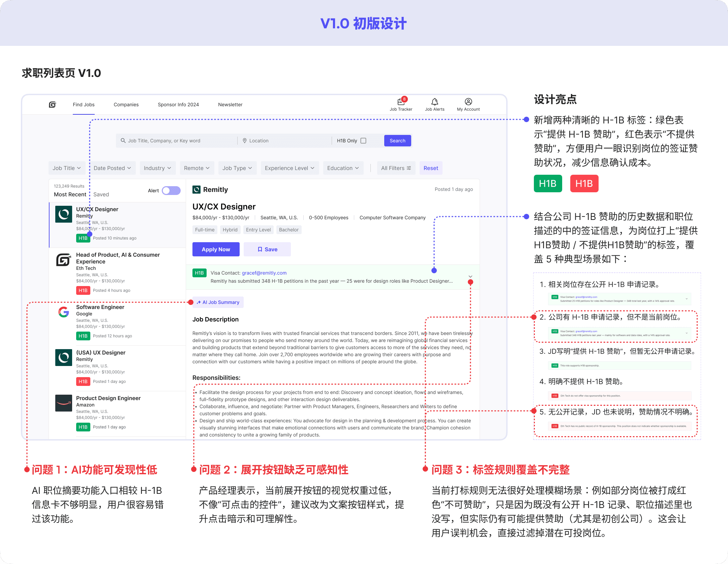Open Sponsor Info 2024 in navigation

click(178, 105)
